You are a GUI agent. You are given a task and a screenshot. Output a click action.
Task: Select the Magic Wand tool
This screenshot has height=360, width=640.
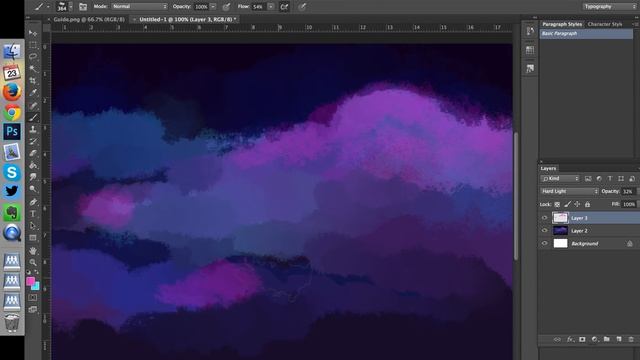pos(33,69)
